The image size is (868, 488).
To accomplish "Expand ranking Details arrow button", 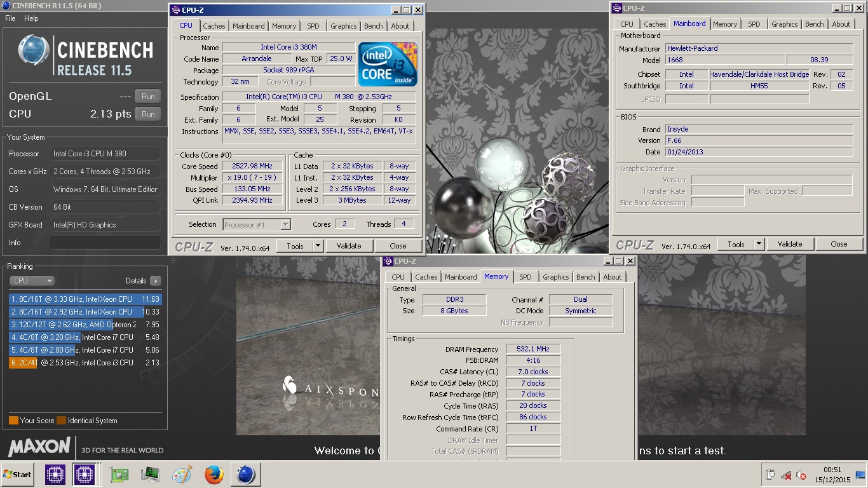I will [x=155, y=281].
